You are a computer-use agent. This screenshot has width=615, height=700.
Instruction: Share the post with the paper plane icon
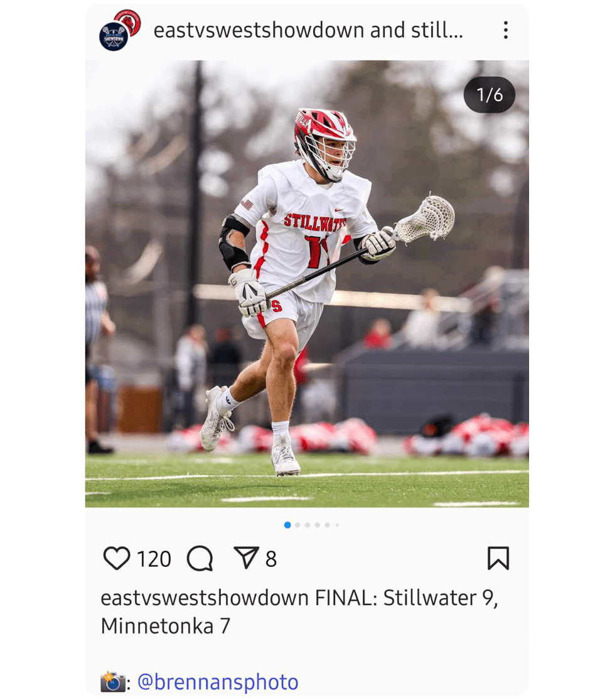(246, 557)
